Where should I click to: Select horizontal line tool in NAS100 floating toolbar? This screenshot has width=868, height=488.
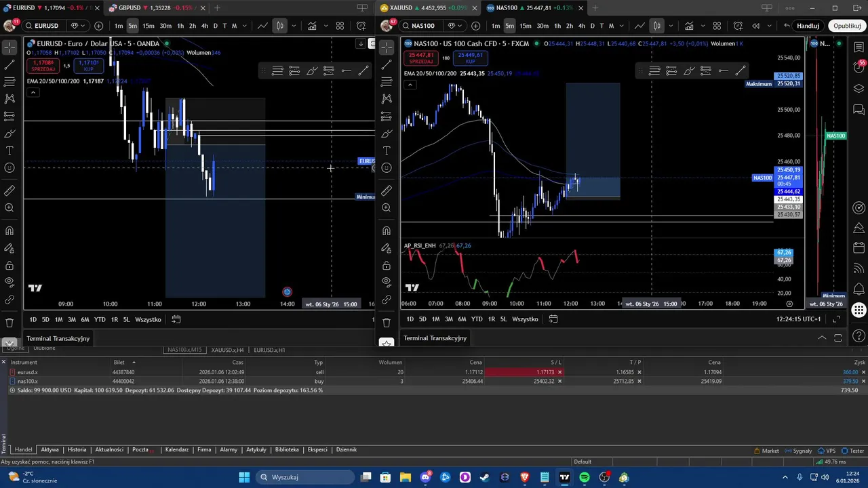point(724,70)
